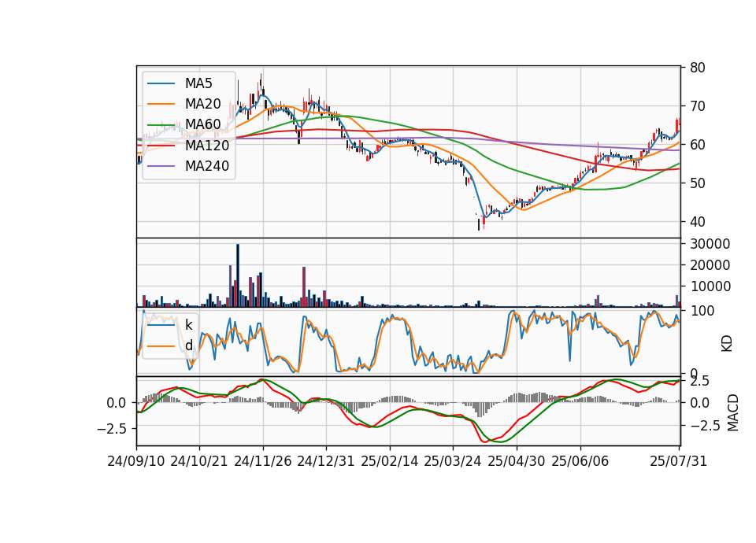Click the 25/06/06 date axis label
The image size is (756, 543).
[x=580, y=461]
